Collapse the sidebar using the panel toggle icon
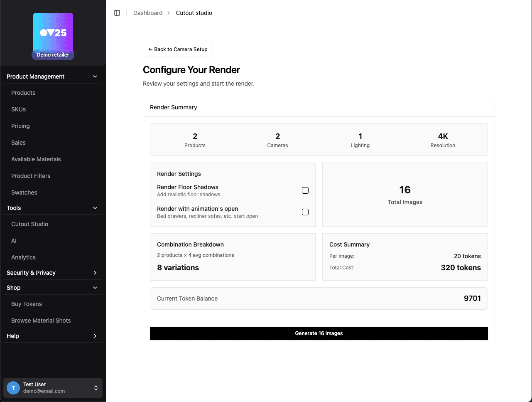 [x=117, y=12]
